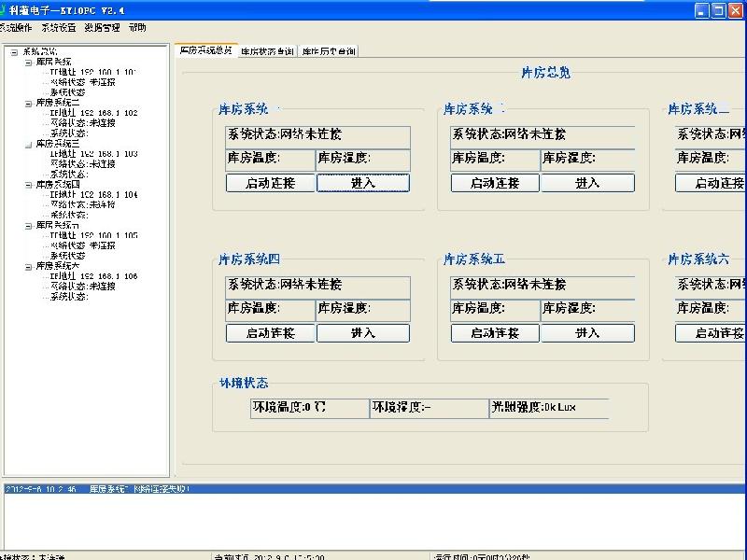Select 网络状态:未连接 row under tree 库房系统一
Screen dimensions: 747x560
coord(83,82)
